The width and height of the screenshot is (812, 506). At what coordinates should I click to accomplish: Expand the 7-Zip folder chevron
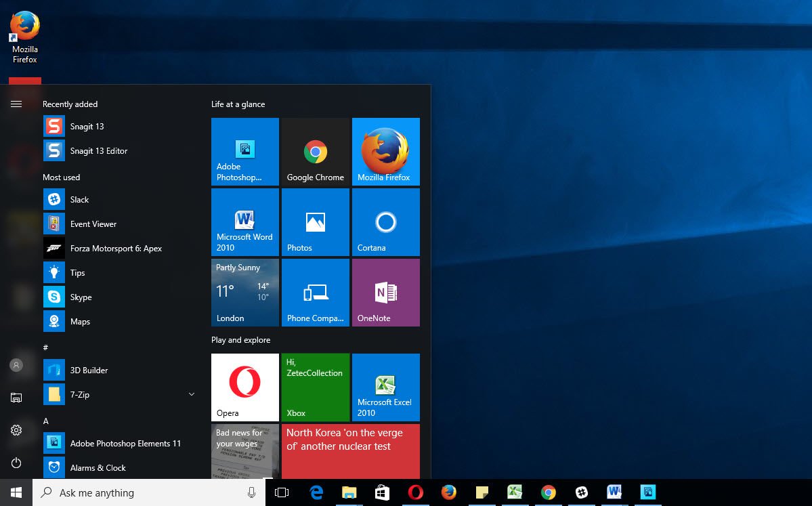[x=192, y=394]
